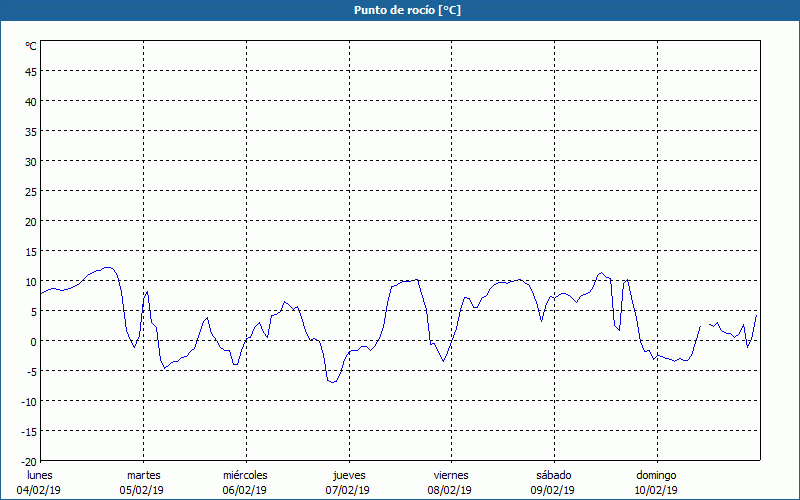Click the lowest dew point dip near jueves
This screenshot has width=800, height=500.
333,383
